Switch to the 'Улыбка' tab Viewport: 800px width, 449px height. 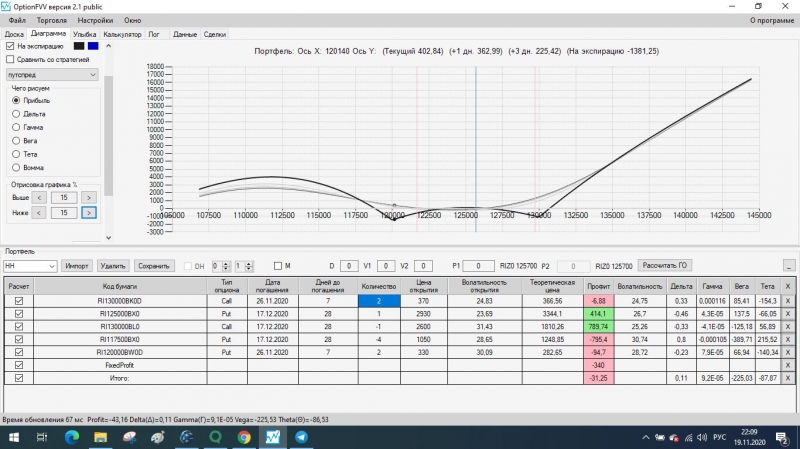point(84,34)
